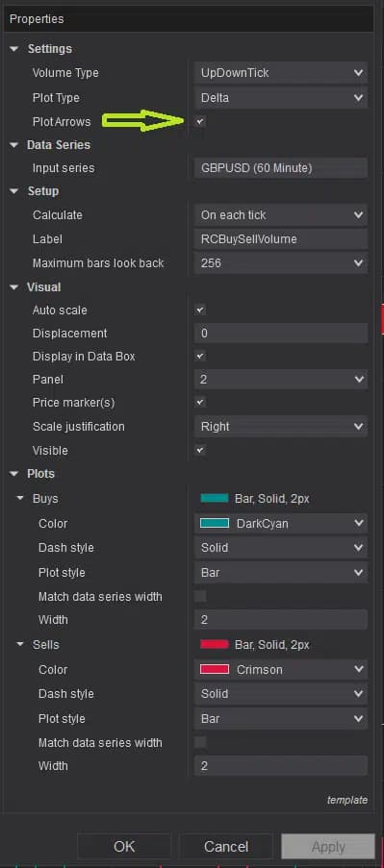The image size is (384, 868).
Task: Toggle the Auto scale checkbox
Action: pos(200,310)
